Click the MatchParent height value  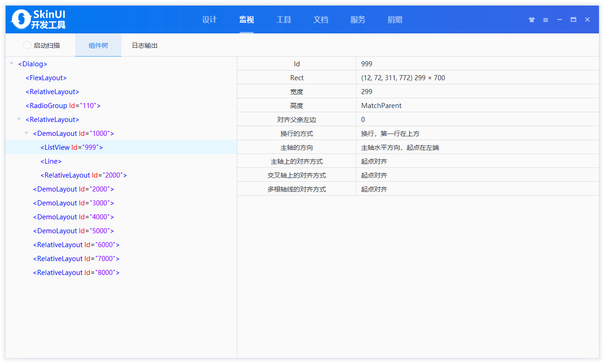pyautogui.click(x=381, y=106)
